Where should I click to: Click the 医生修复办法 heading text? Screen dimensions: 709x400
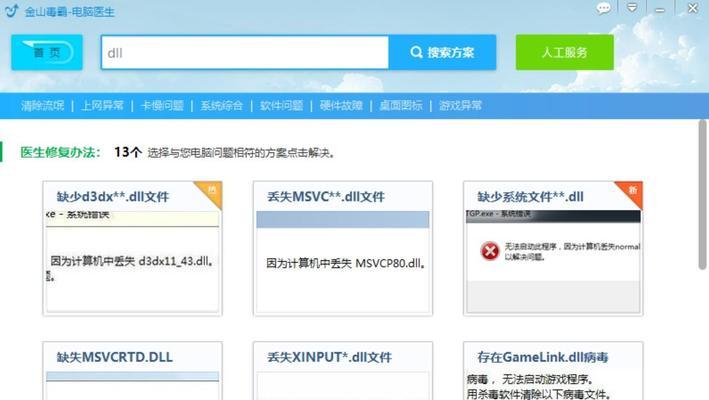click(x=60, y=152)
